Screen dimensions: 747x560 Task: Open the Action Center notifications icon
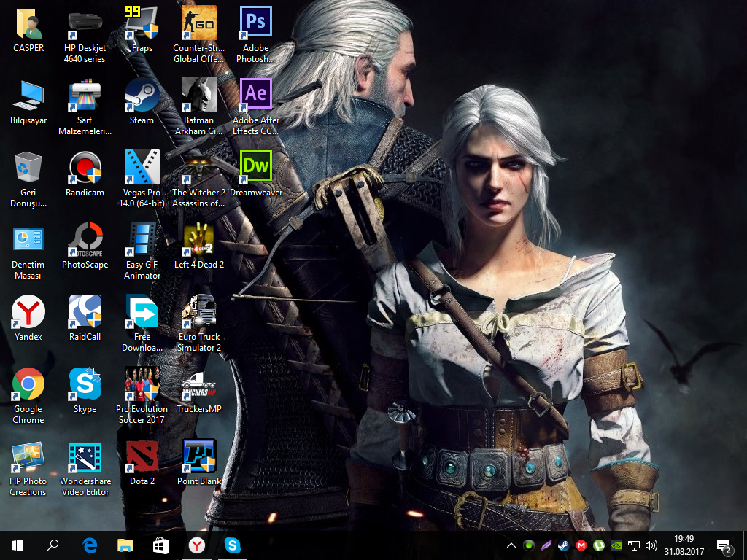pyautogui.click(x=724, y=546)
